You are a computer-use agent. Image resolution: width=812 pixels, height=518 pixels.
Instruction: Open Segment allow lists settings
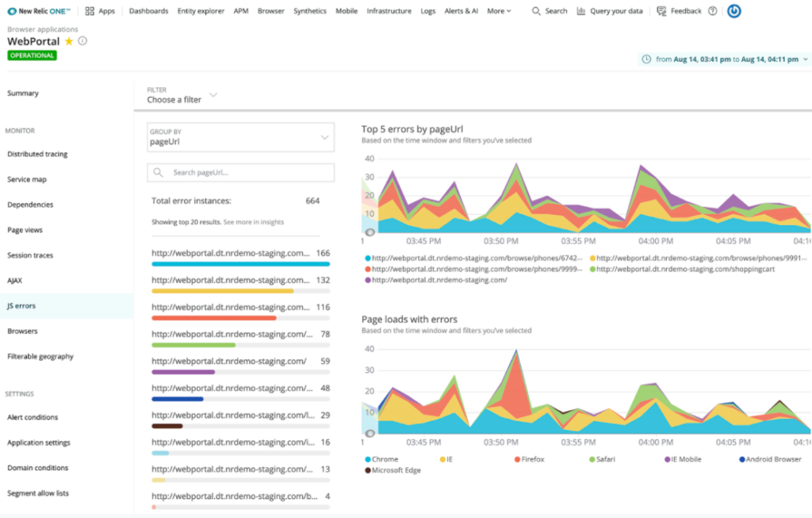click(38, 493)
